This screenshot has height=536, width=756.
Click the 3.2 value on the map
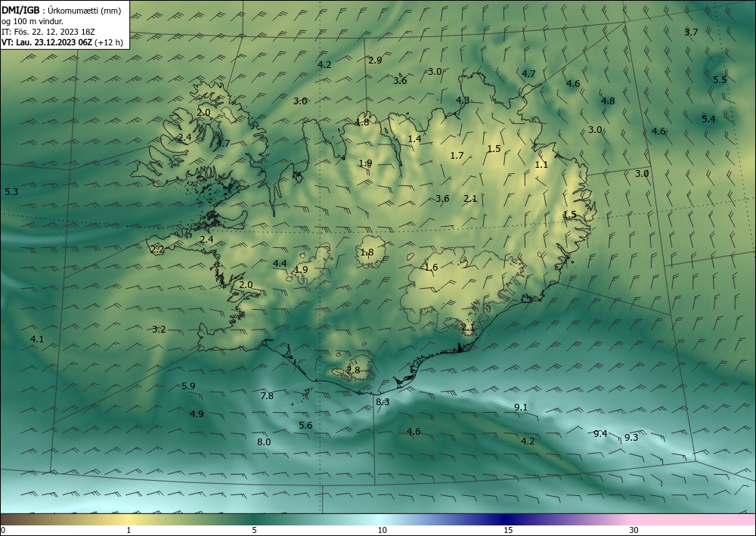click(x=159, y=329)
